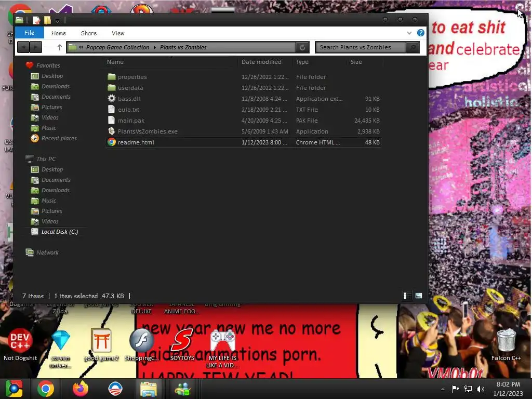Click Properties icon in quick access toolbar

tap(36, 20)
